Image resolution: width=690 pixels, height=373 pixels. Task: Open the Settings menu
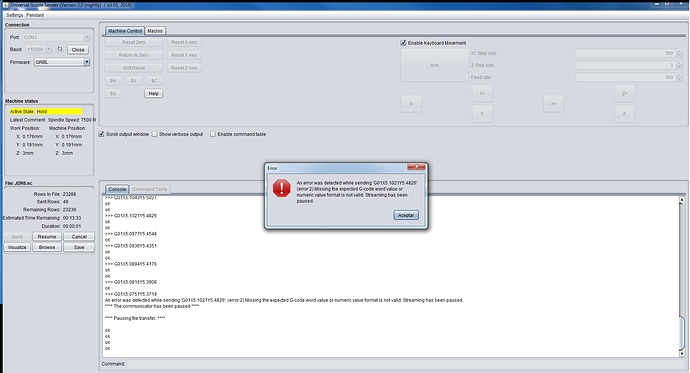[15, 15]
